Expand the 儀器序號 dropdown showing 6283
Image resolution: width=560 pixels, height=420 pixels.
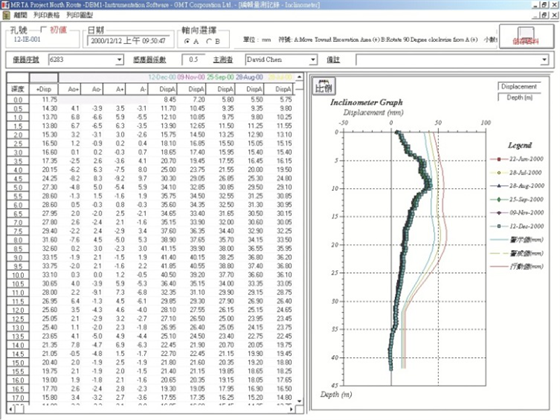(x=119, y=60)
